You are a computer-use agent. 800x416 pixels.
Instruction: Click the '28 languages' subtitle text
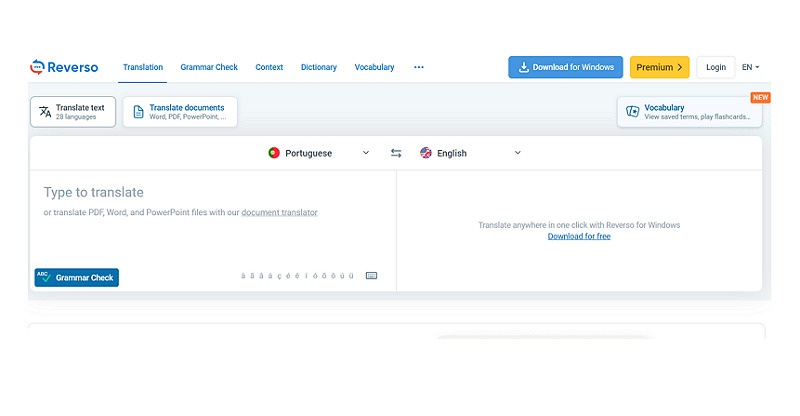(x=76, y=117)
